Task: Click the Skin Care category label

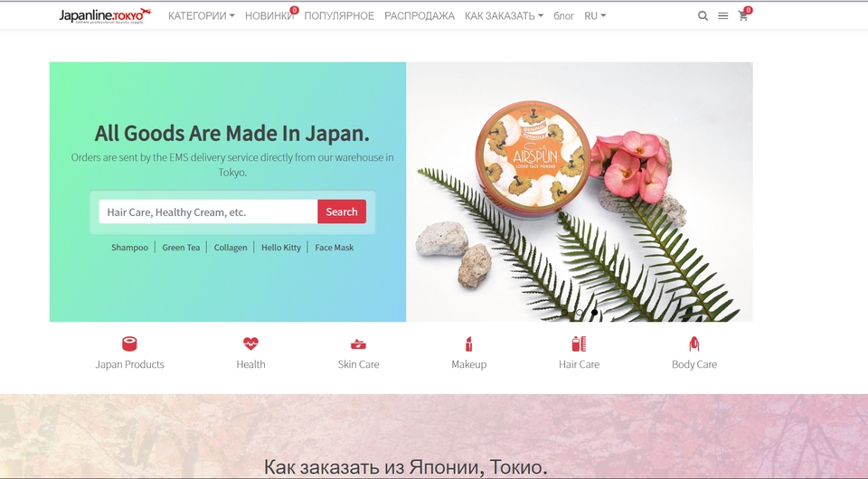Action: pos(358,364)
